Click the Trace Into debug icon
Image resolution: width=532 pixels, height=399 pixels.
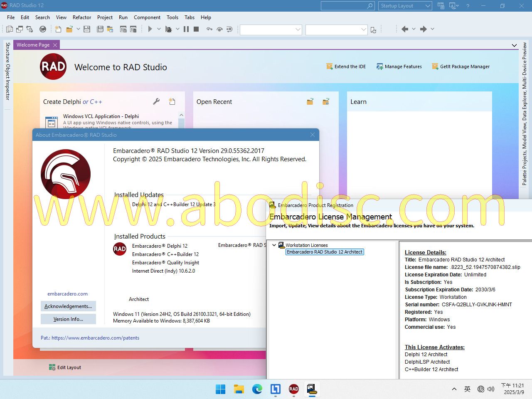[209, 29]
